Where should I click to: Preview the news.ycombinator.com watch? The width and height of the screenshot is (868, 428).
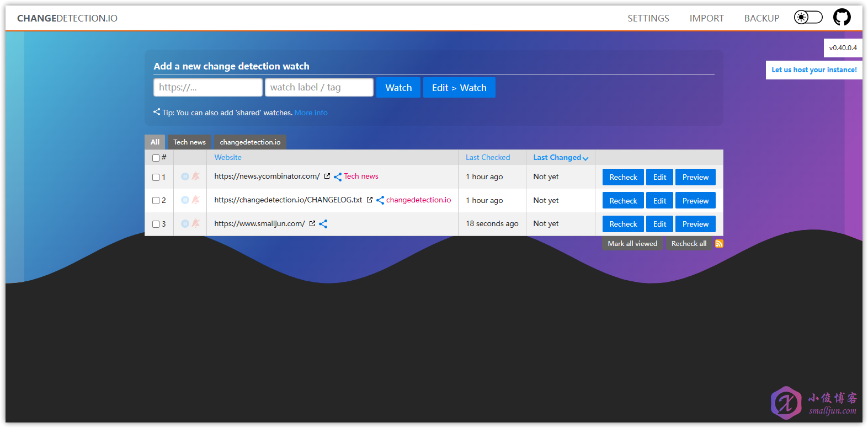pos(695,177)
